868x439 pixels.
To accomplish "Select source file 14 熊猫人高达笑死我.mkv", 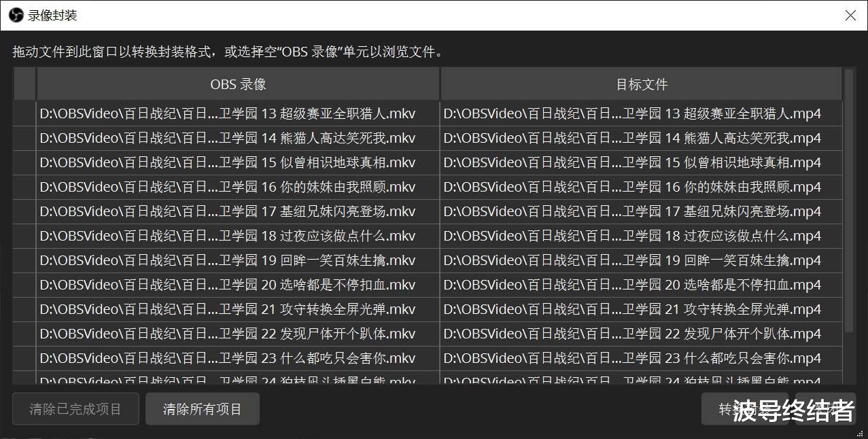I will 238,138.
